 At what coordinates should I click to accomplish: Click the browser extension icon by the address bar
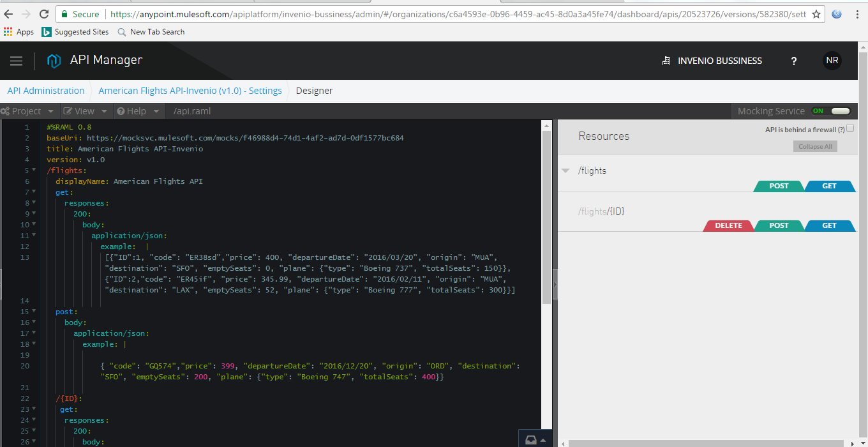(837, 14)
